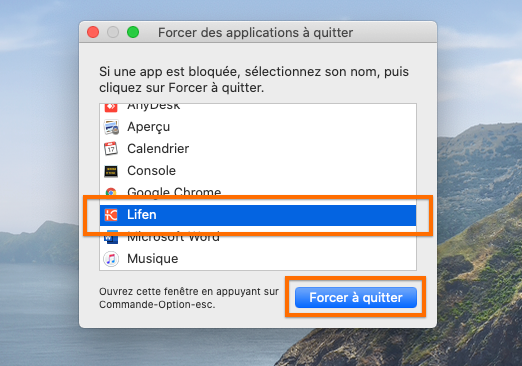The image size is (522, 366).
Task: Click the green zoom window button
Action: coord(133,32)
